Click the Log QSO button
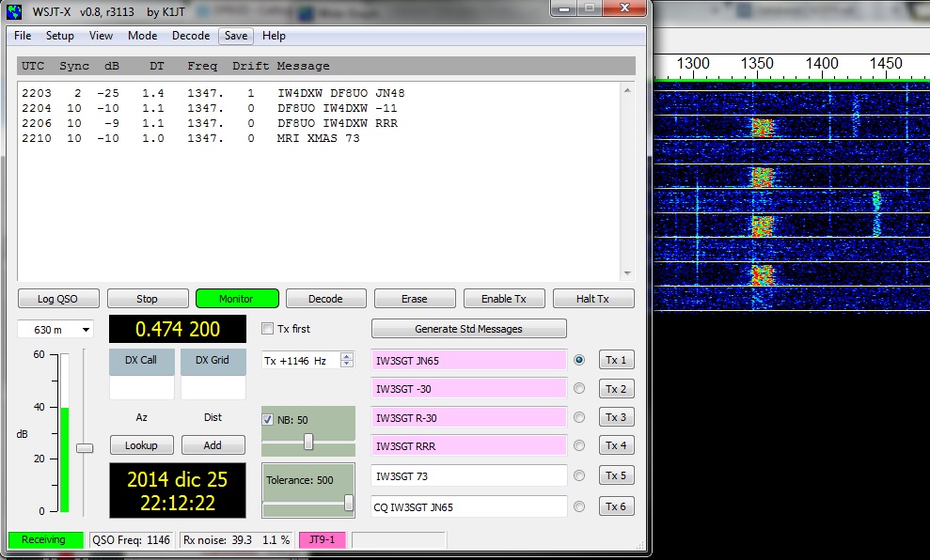Image resolution: width=930 pixels, height=560 pixels. [58, 299]
